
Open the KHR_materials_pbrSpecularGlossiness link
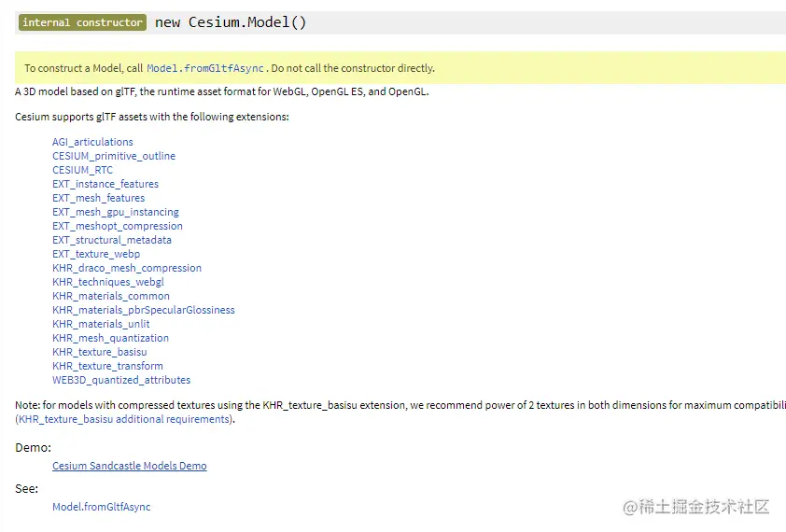(x=144, y=311)
